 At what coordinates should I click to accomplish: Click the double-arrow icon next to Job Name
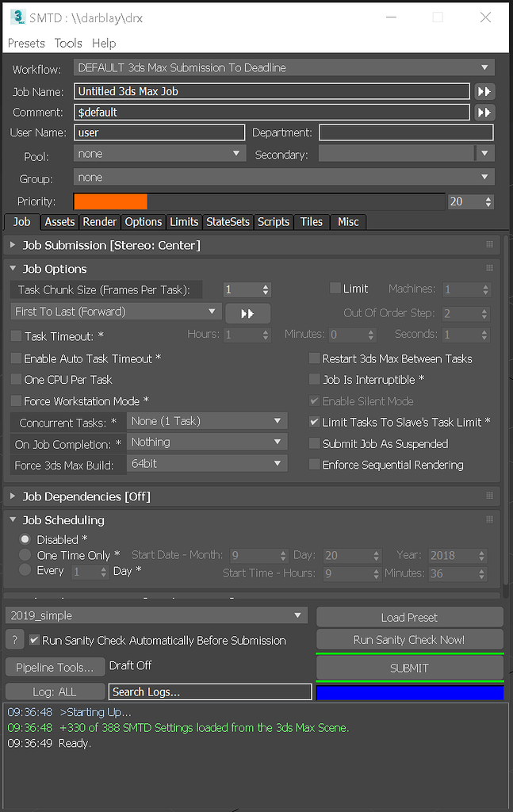484,91
